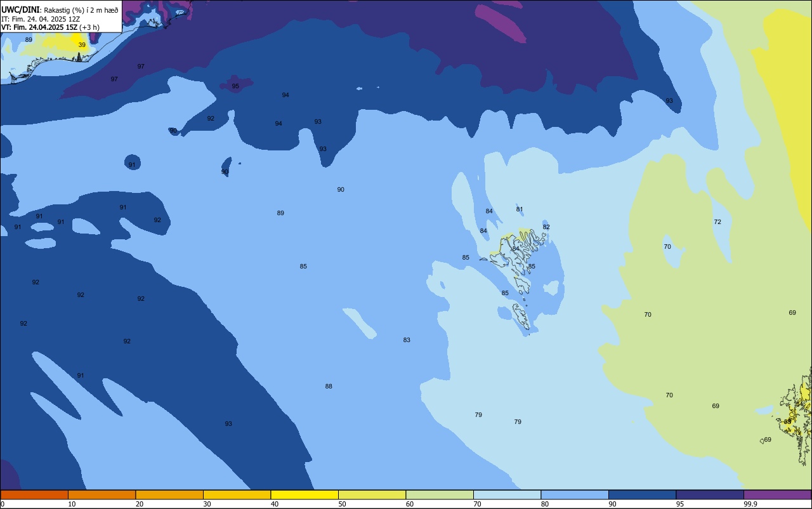Pick the 20–30 amber legend swatch

click(x=169, y=494)
